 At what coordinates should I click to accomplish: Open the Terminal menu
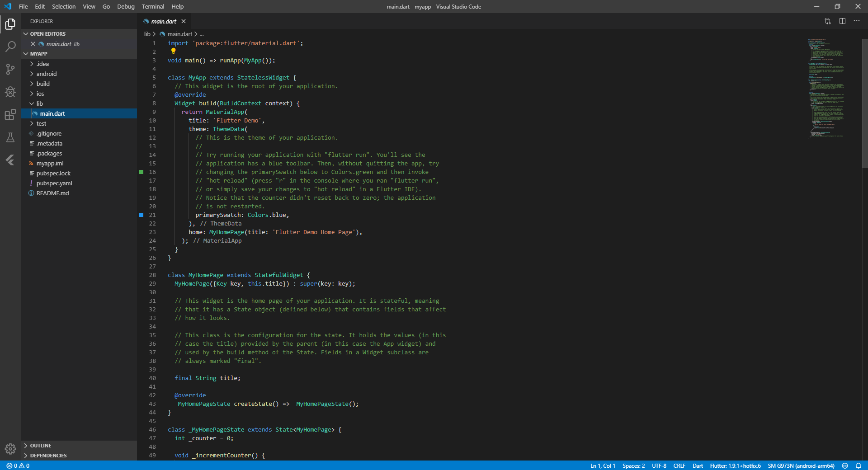(153, 6)
